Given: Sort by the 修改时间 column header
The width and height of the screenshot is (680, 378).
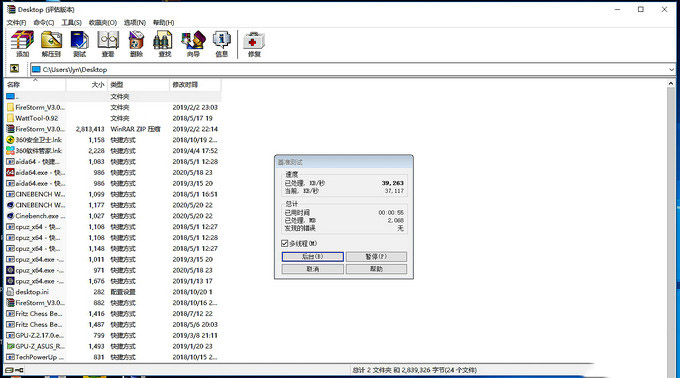Looking at the screenshot, I should 195,85.
